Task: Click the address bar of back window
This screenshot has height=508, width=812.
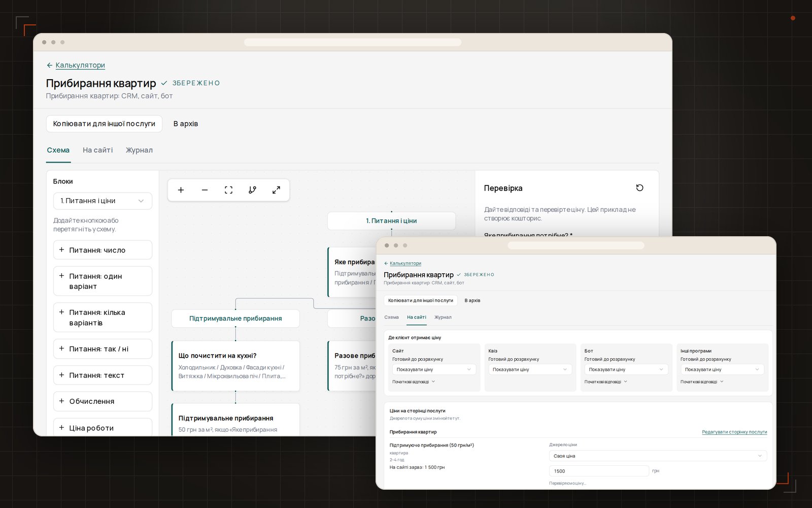Action: [x=353, y=42]
